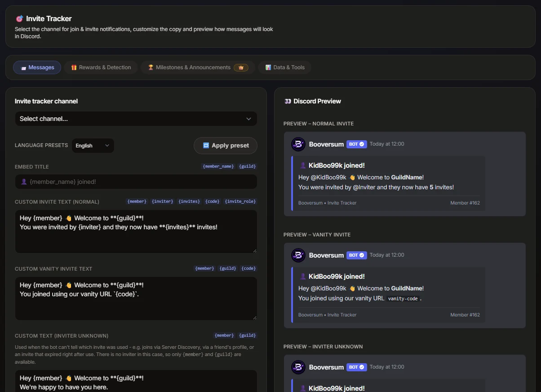Screen dimensions: 541x392
Task: Click the Discord Preview header icon
Action: 288,101
